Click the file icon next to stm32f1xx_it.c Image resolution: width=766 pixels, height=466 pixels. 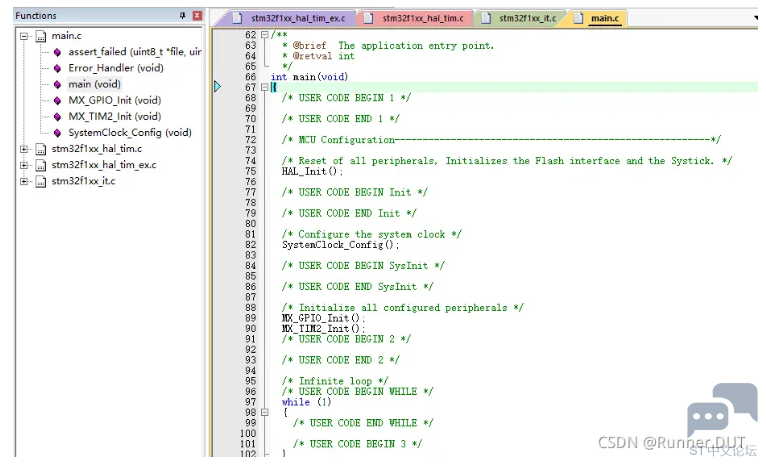click(41, 181)
